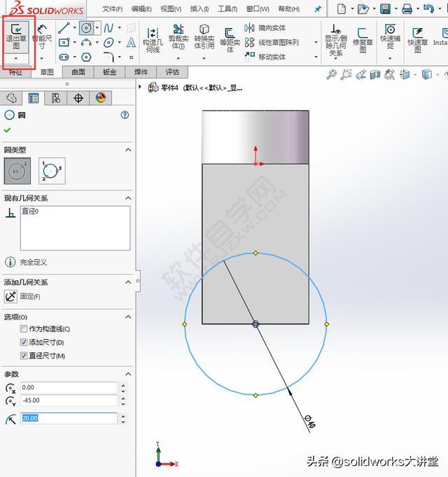The width and height of the screenshot is (448, 477).
Task: Click the radius field showing 20.00
Action: click(x=69, y=418)
